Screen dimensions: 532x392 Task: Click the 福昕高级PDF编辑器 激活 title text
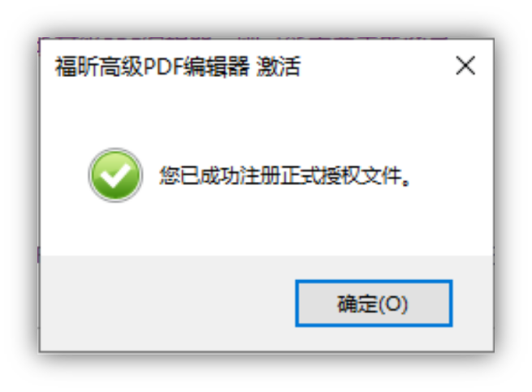[x=178, y=66]
